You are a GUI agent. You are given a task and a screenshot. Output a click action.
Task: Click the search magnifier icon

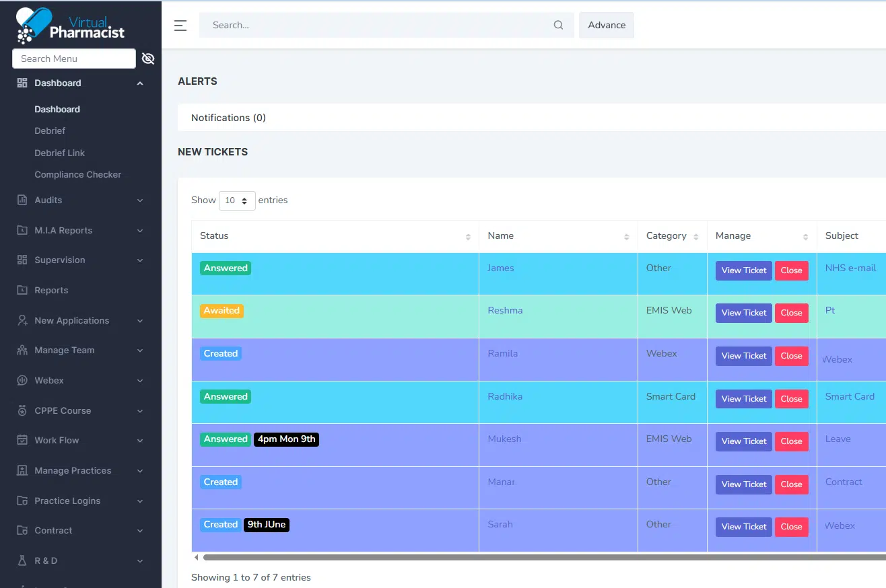pos(558,26)
